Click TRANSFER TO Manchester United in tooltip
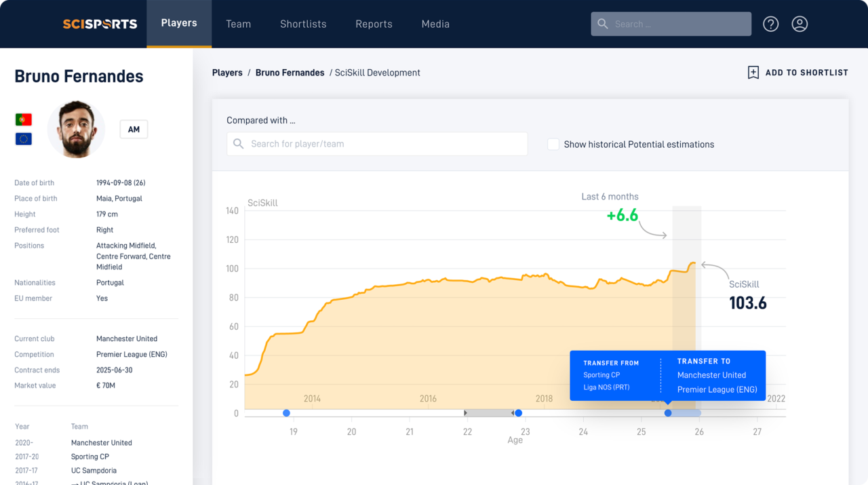 [717, 375]
